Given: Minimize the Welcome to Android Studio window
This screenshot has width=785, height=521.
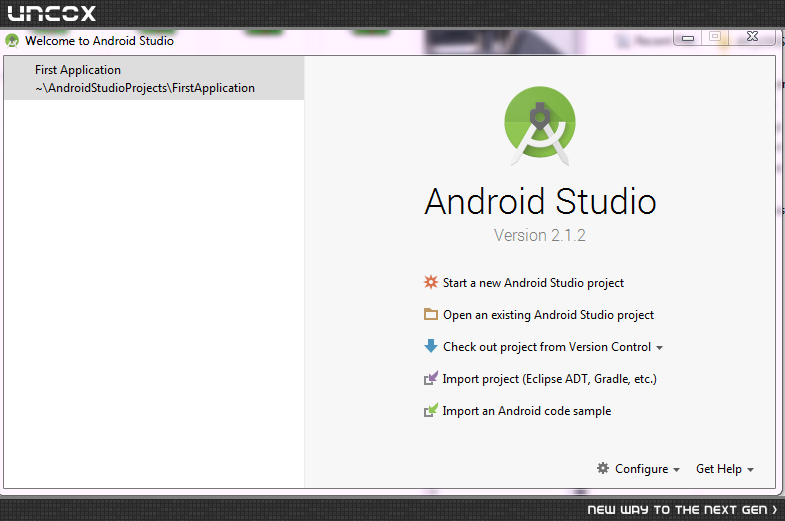Looking at the screenshot, I should 688,38.
